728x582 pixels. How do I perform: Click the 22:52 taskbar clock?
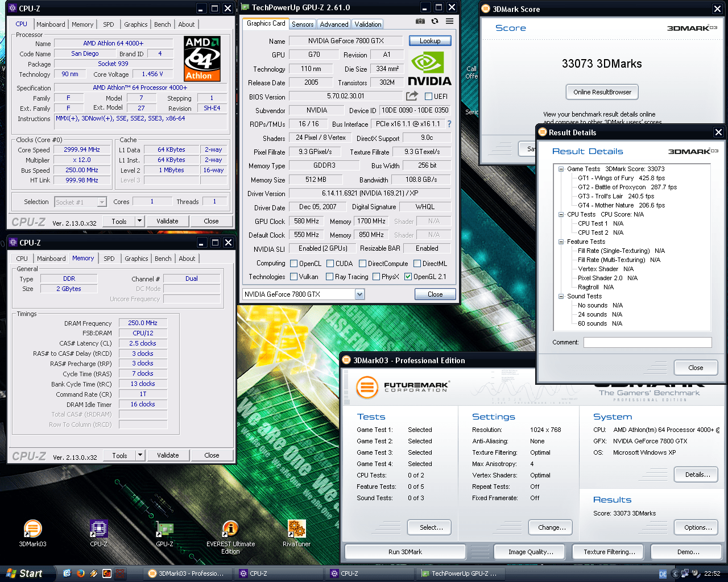click(x=712, y=574)
